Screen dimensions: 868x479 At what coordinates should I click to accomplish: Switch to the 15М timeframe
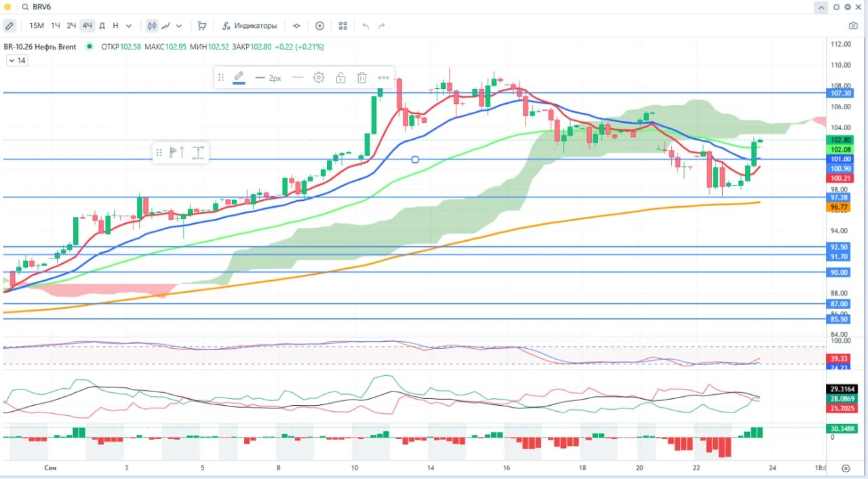pyautogui.click(x=37, y=26)
